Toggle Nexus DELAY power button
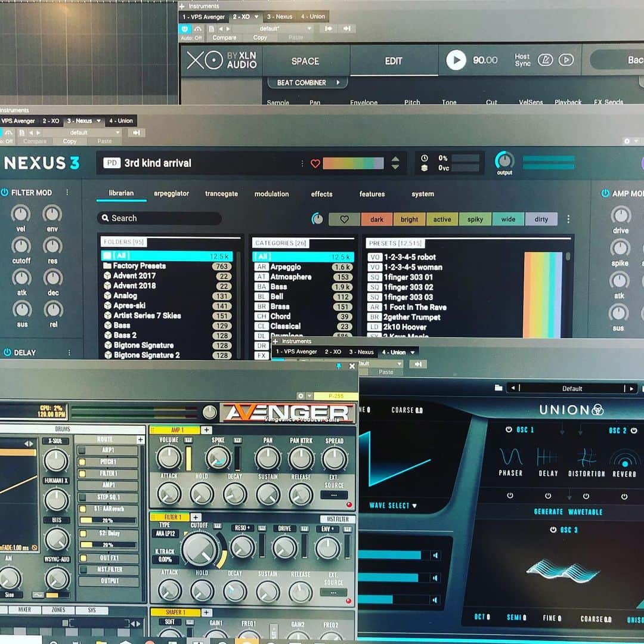 (7, 352)
